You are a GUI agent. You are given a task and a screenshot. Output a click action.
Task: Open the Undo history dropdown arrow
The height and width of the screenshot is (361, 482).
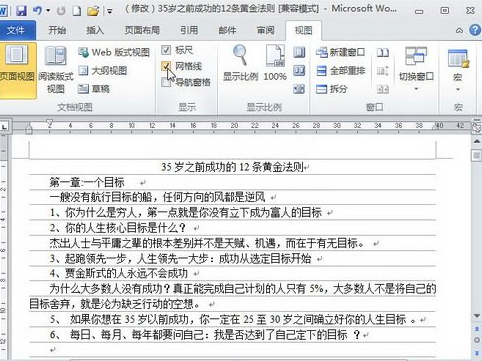(x=48, y=11)
